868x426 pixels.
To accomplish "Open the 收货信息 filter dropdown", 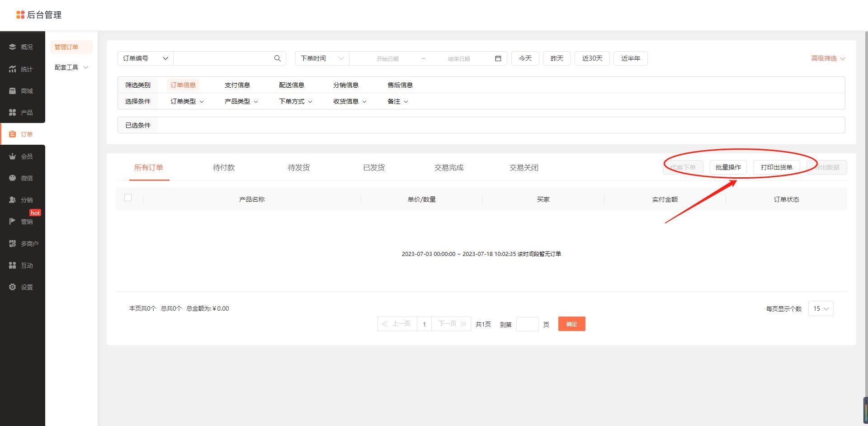I will click(349, 101).
